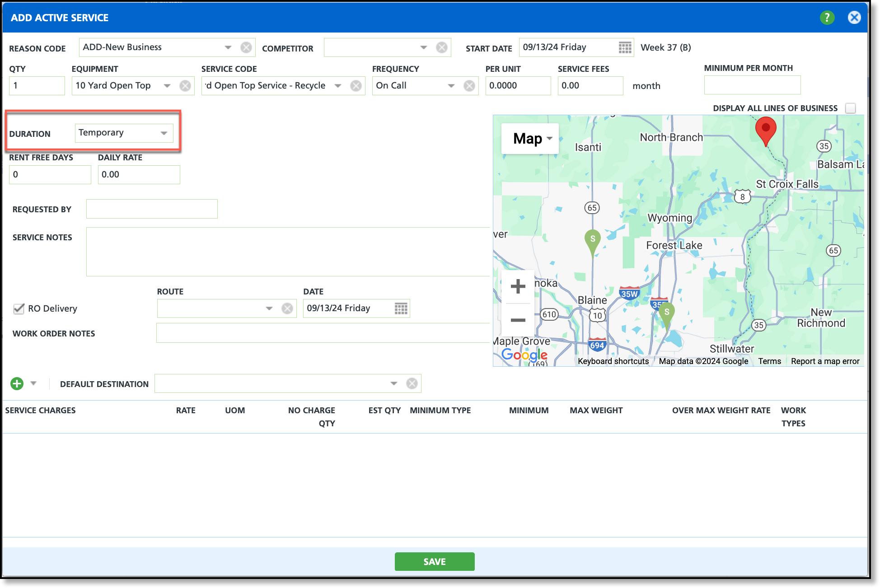Expand the Default Destination dropdown
The width and height of the screenshot is (880, 588).
click(x=393, y=384)
